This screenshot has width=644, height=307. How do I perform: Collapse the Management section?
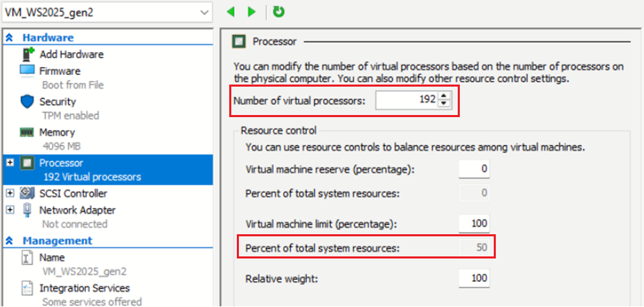(x=10, y=241)
